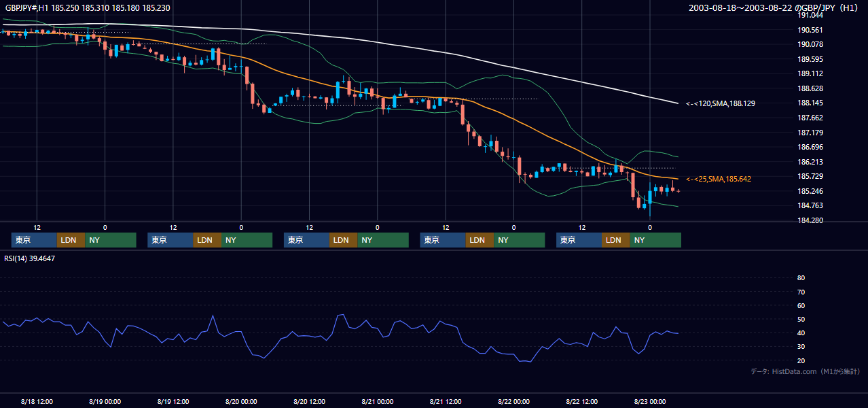Click the 186.213 price axis label
Screen dimensions: 868x408
point(810,162)
